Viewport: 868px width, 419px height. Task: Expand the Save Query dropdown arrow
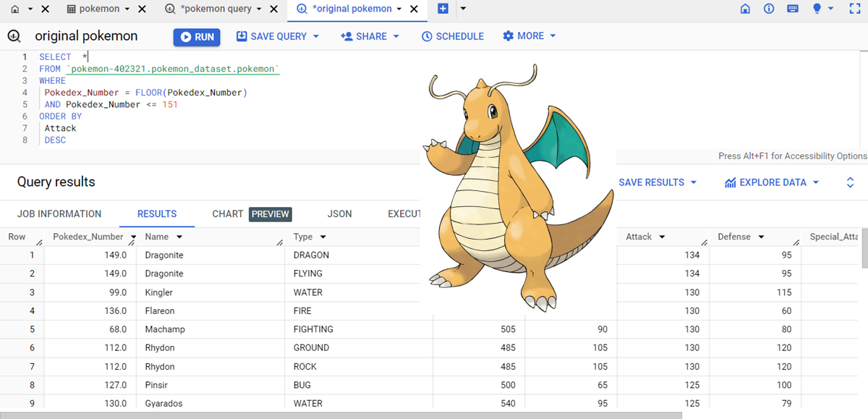pos(316,36)
